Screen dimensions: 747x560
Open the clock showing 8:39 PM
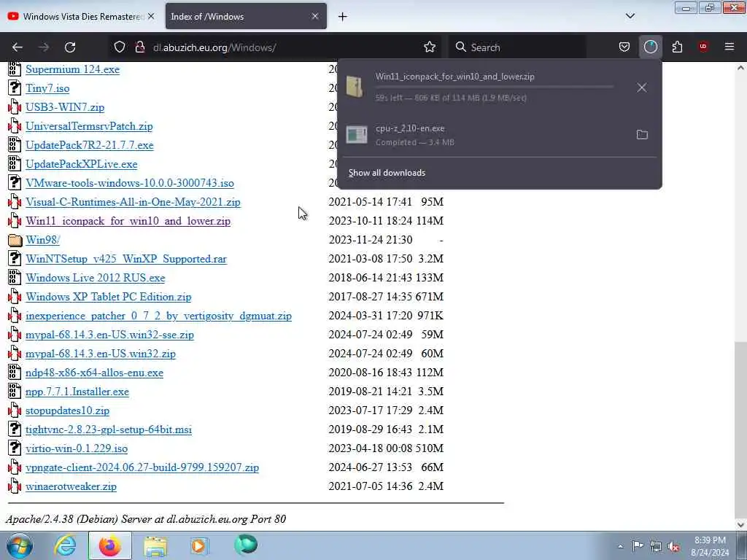pos(710,546)
